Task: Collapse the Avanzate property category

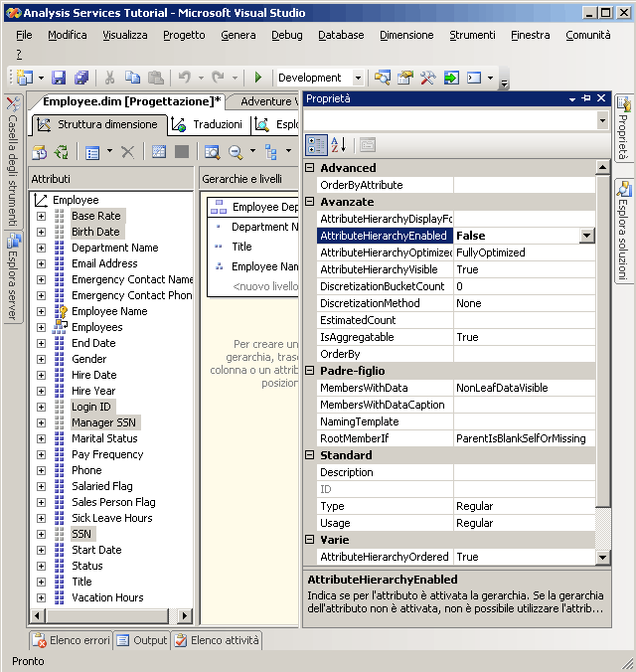Action: 310,202
